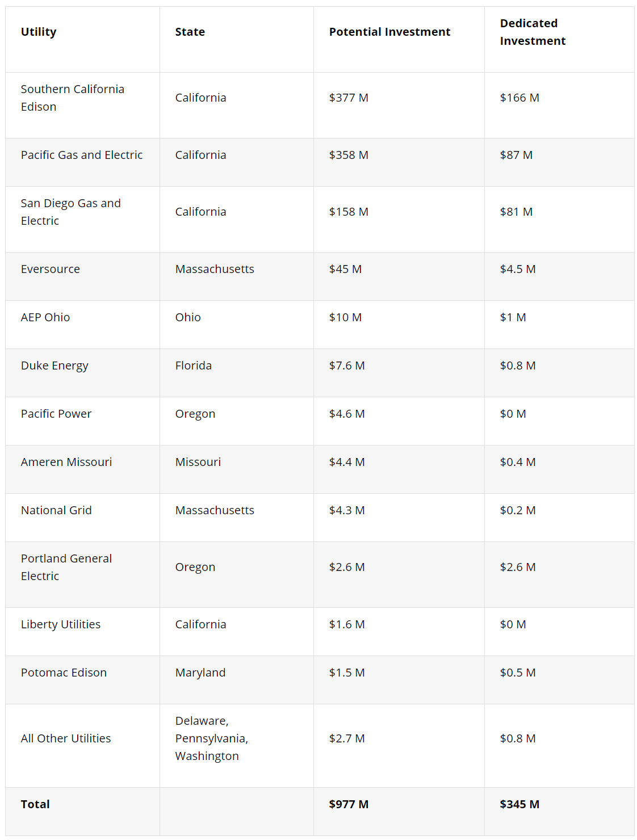The image size is (637, 840).
Task: Click the Southern California Edison cell
Action: (x=72, y=98)
